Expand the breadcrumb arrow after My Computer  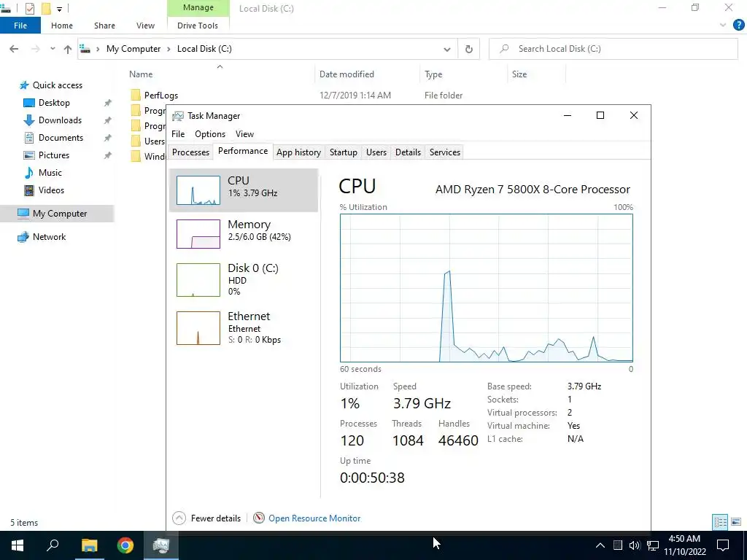tap(169, 49)
